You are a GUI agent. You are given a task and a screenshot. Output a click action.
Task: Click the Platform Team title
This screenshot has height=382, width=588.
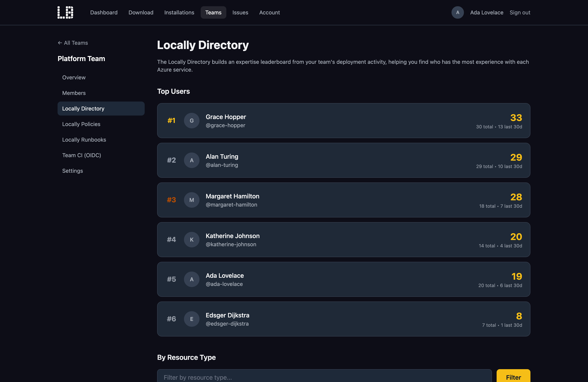click(81, 59)
